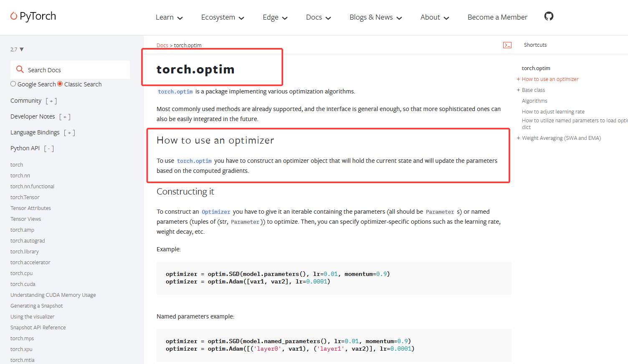Expand 'How to use an optimizer' in shortcuts
Image resolution: width=628 pixels, height=364 pixels.
point(518,79)
